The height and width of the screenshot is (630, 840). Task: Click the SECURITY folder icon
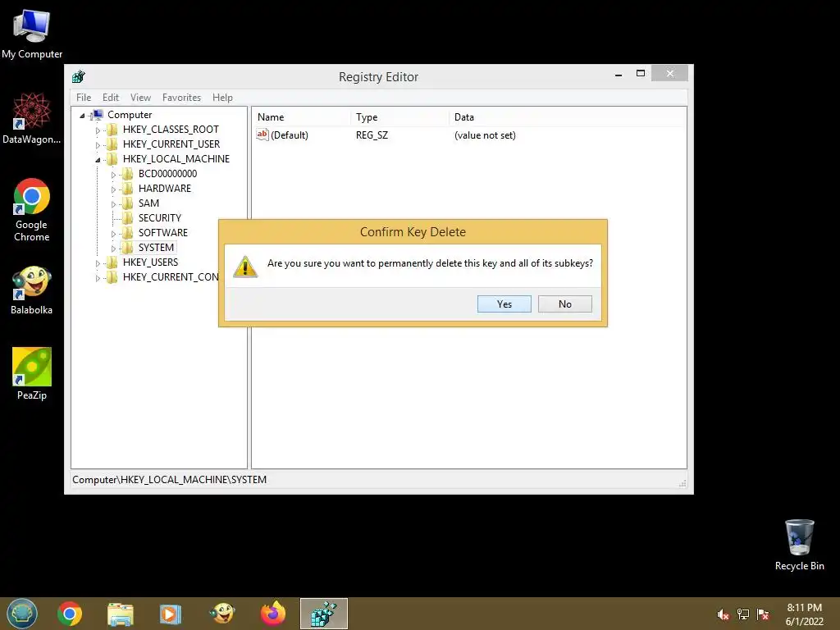click(127, 217)
